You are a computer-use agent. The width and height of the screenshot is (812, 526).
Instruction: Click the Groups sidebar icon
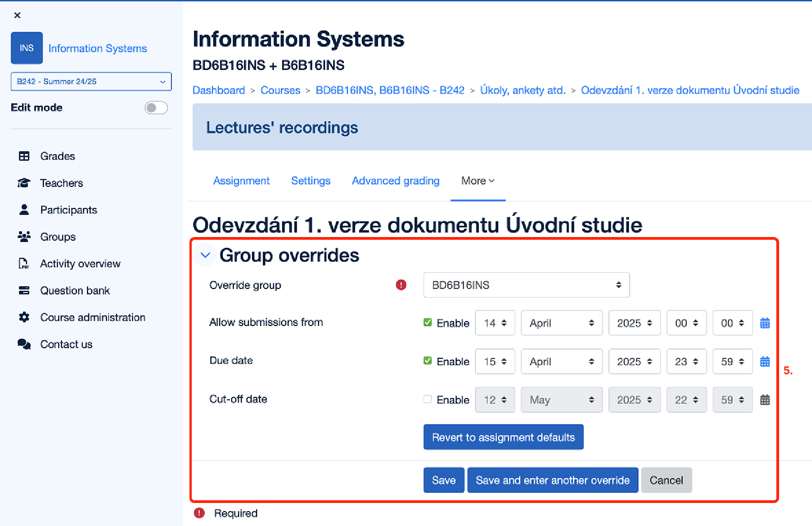click(x=24, y=236)
